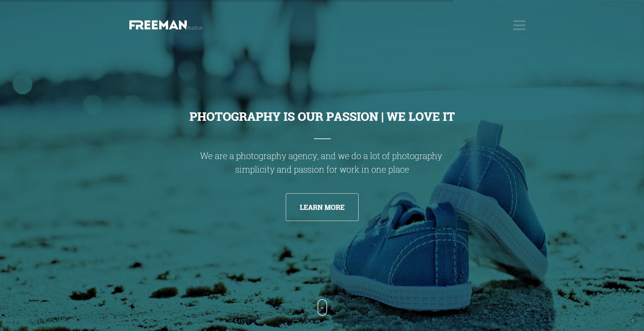Click the top bar of the hamburger icon
The image size is (644, 331).
click(519, 21)
